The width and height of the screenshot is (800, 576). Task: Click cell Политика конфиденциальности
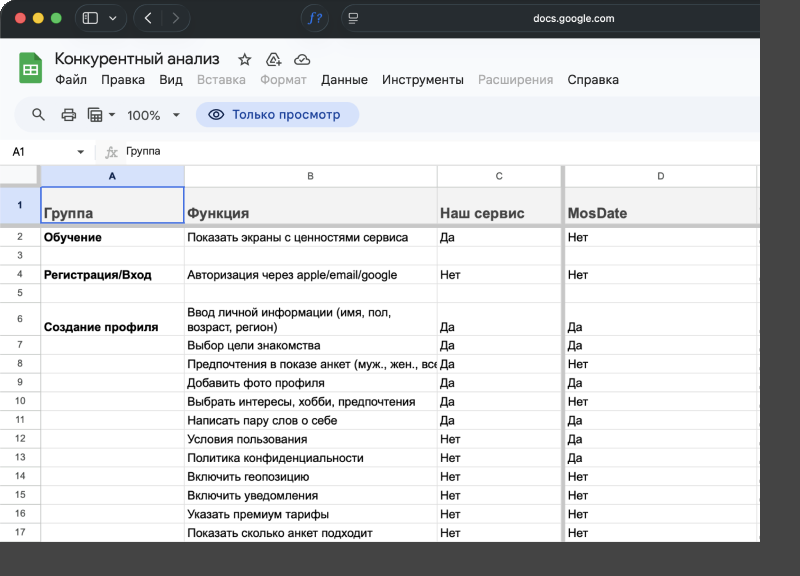(x=310, y=458)
